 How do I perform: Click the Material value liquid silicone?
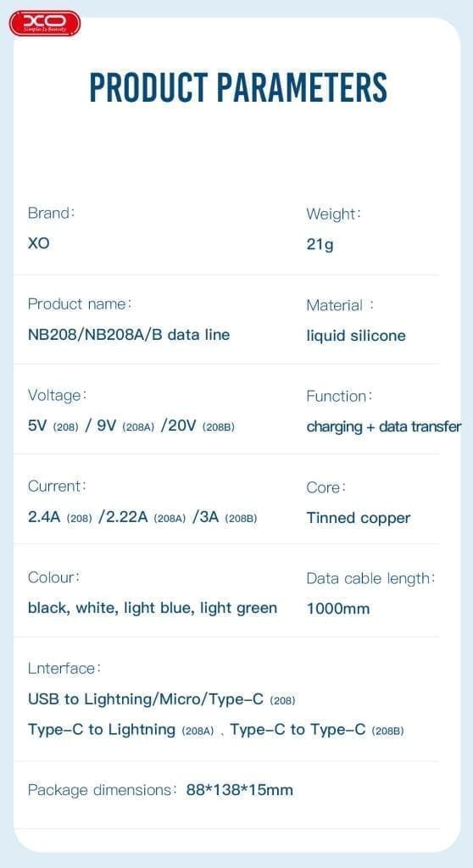click(x=355, y=336)
